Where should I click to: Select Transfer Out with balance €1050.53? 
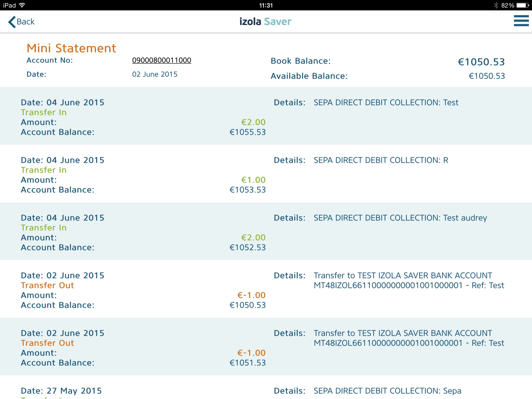[266, 289]
